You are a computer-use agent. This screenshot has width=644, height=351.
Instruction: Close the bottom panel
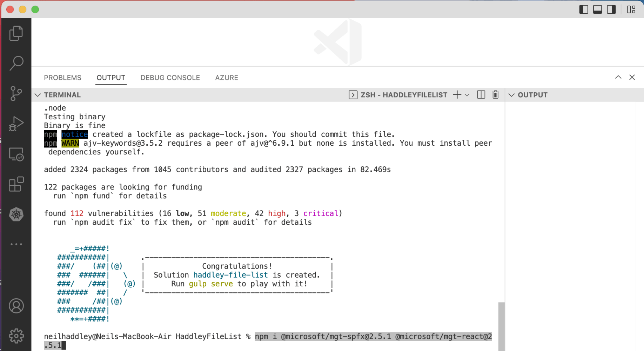[632, 77]
